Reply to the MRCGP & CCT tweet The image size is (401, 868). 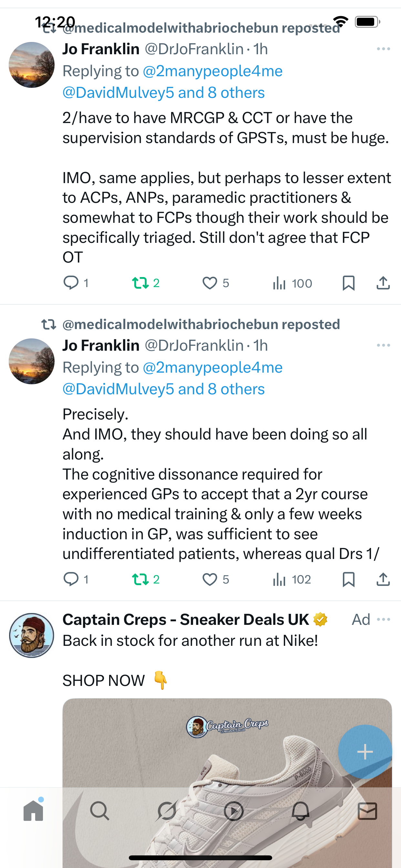pyautogui.click(x=71, y=283)
